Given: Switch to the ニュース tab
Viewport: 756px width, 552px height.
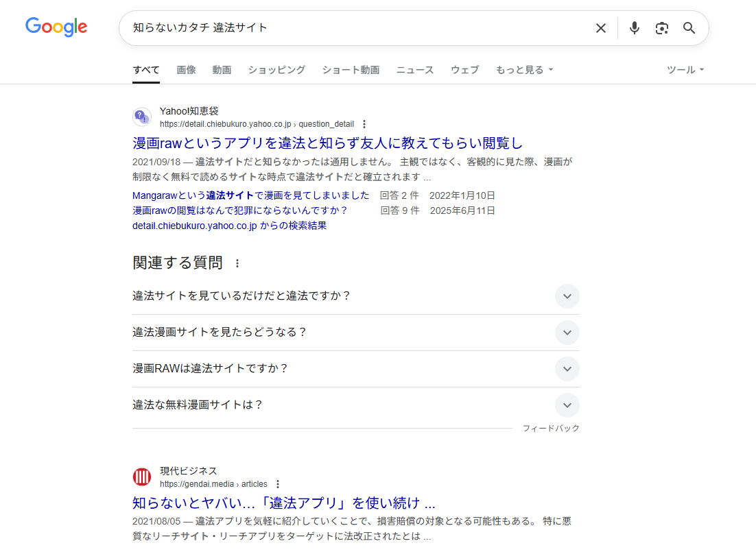Looking at the screenshot, I should click(x=414, y=69).
